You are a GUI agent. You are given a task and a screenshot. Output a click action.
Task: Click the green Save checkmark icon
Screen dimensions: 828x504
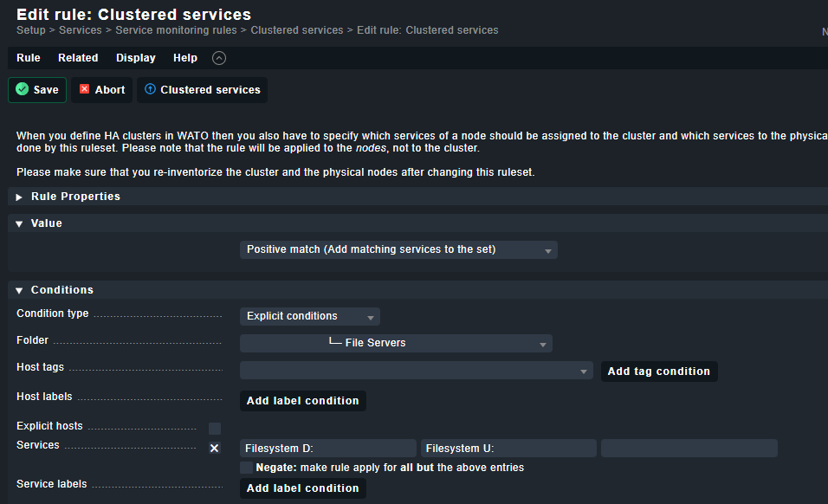tap(20, 89)
